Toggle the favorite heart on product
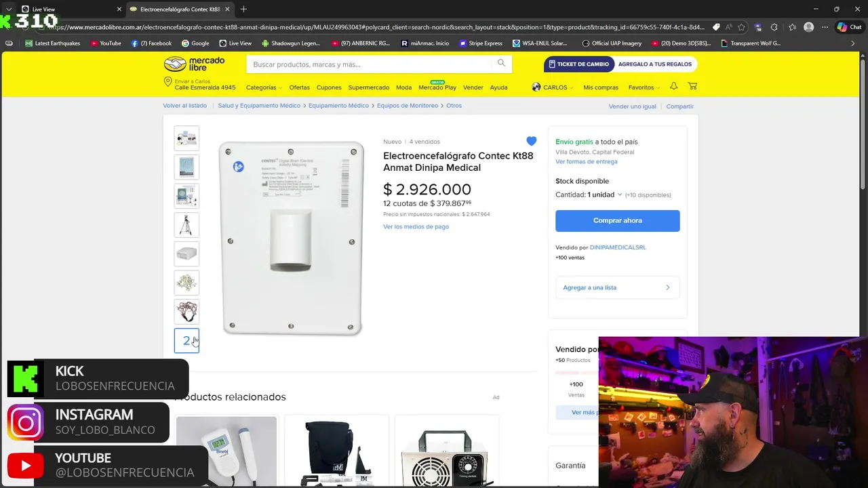The image size is (868, 488). coord(531,141)
